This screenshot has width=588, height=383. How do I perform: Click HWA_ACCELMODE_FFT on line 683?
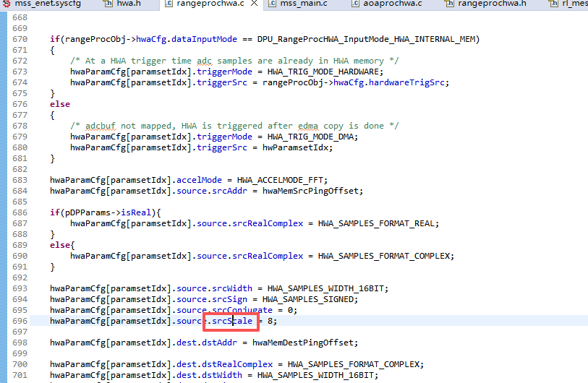coord(282,180)
